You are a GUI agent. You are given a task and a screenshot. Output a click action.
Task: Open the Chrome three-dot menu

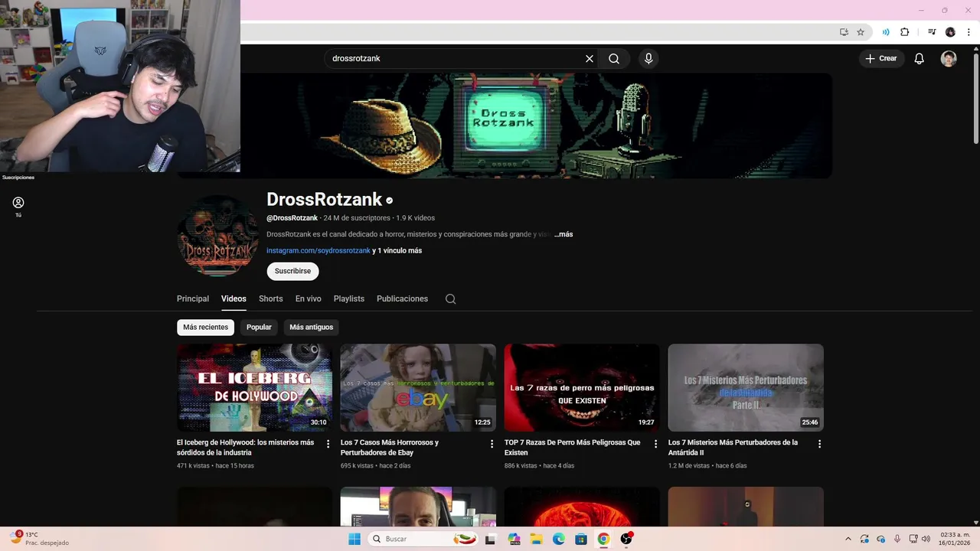pyautogui.click(x=969, y=32)
